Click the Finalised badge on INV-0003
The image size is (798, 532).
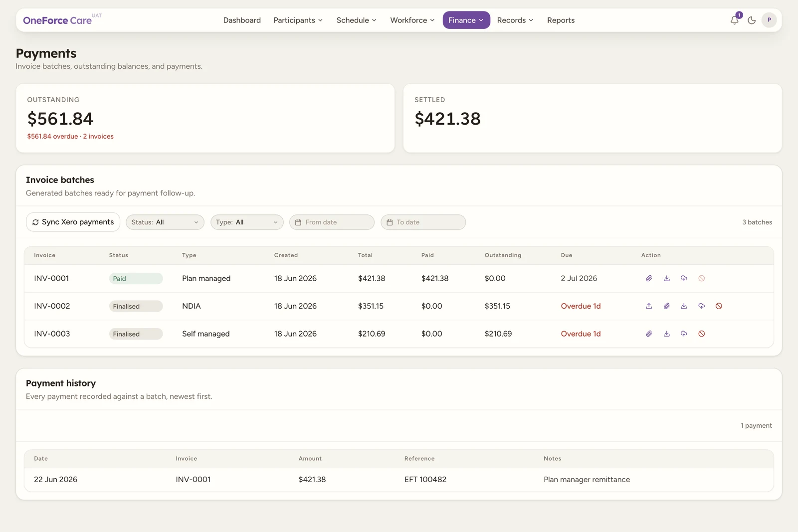coord(136,334)
